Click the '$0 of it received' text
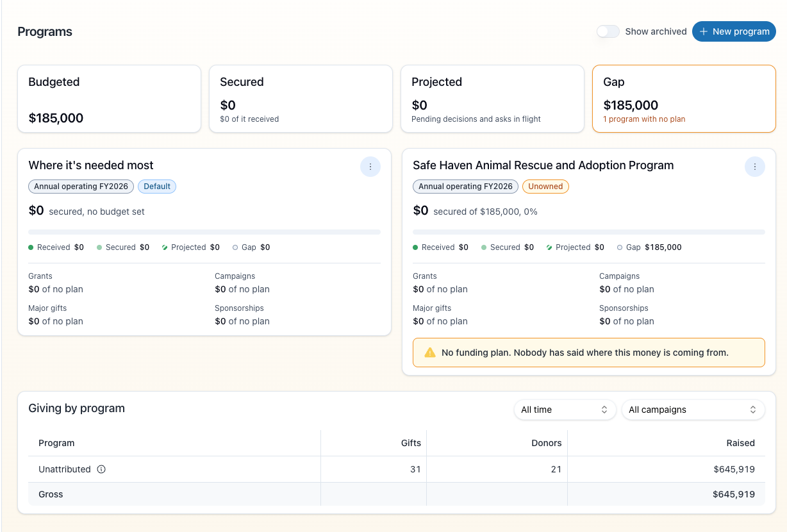Viewport: 787px width, 532px height. (249, 119)
